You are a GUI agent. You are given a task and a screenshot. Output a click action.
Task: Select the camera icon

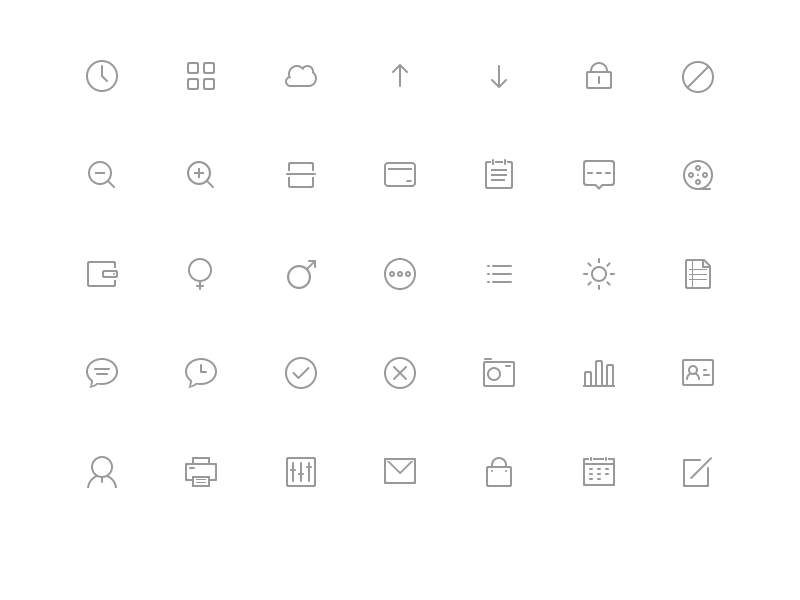coord(499,372)
